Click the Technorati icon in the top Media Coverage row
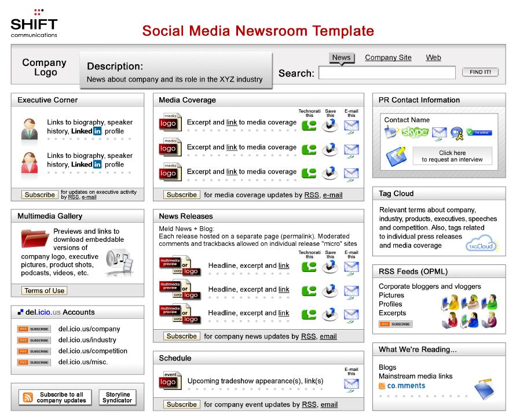This screenshot has width=516, height=420. click(309, 126)
